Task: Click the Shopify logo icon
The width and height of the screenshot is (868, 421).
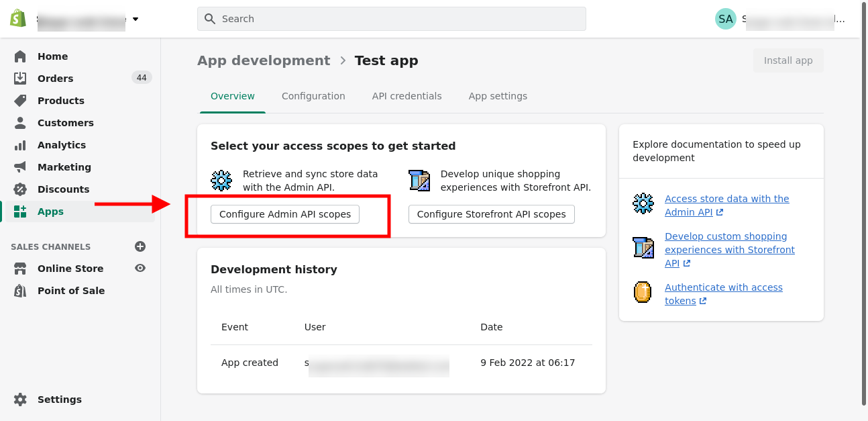Action: tap(17, 19)
